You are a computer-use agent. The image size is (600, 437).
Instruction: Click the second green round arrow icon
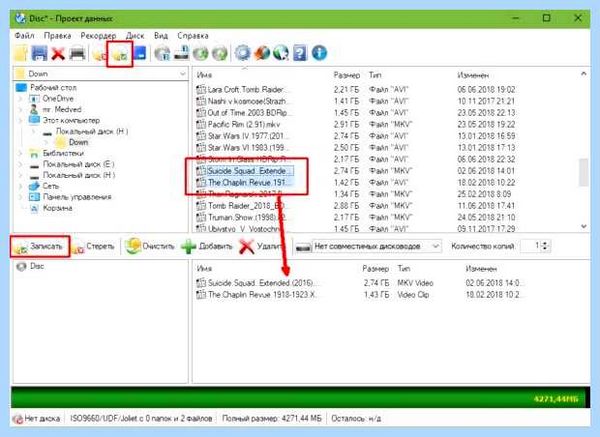coord(220,53)
